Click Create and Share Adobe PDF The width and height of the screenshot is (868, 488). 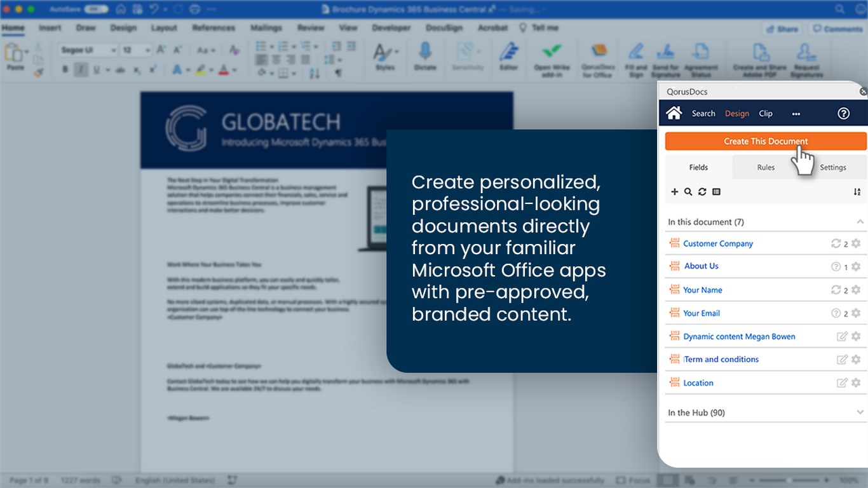pyautogui.click(x=760, y=60)
